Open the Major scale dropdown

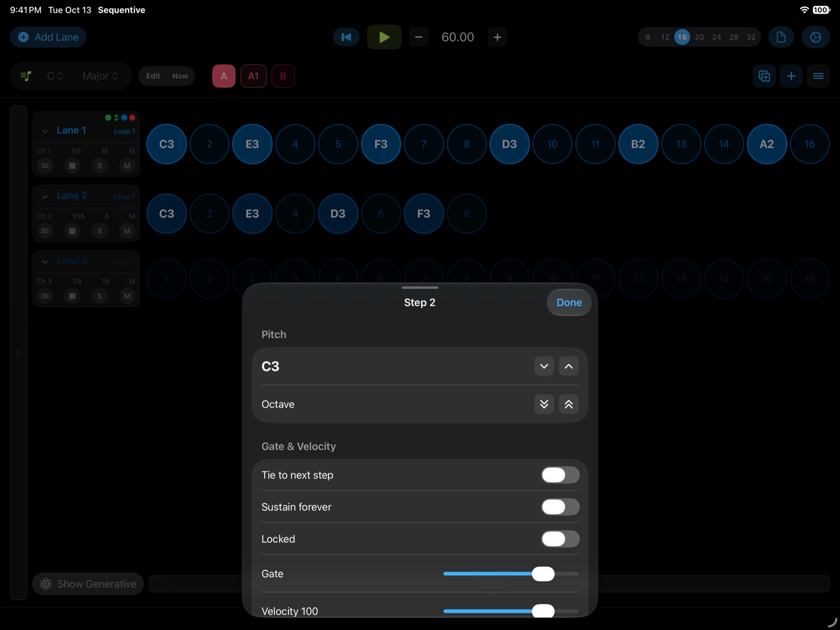(x=100, y=76)
